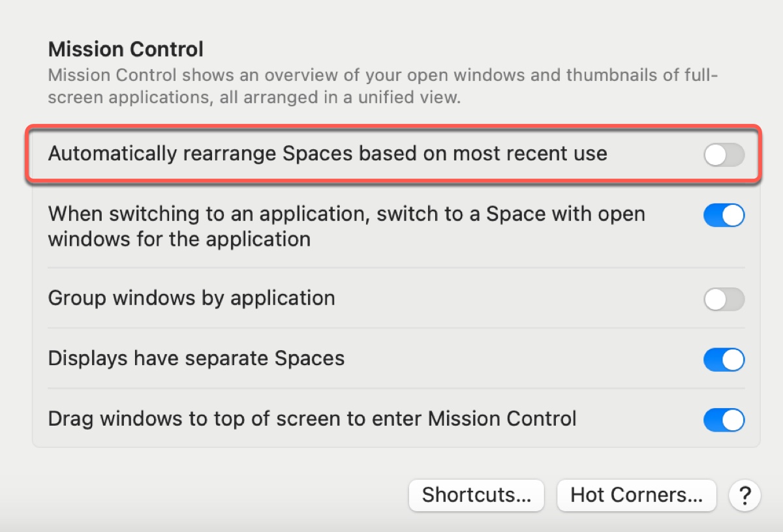Disable switch to Space with open windows toggle
The width and height of the screenshot is (783, 532).
[x=724, y=215]
